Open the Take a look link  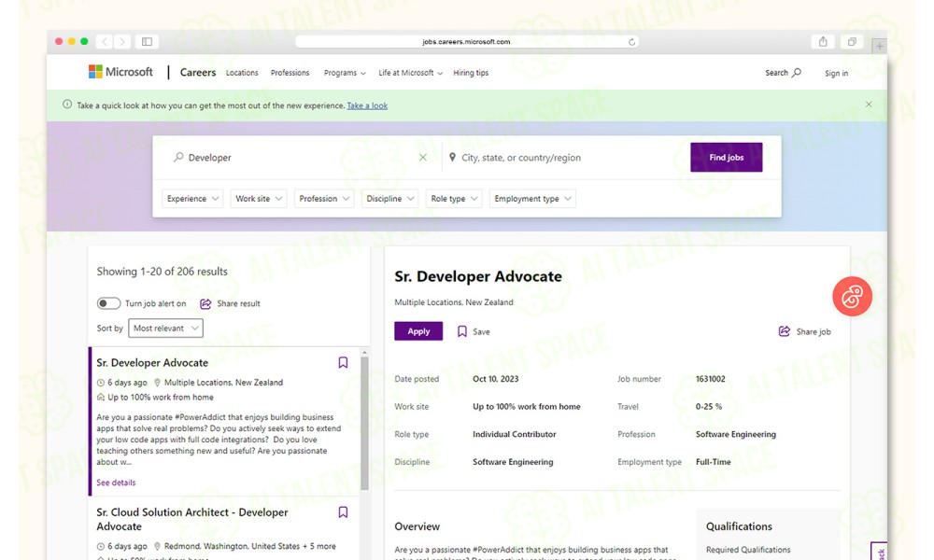click(x=367, y=105)
